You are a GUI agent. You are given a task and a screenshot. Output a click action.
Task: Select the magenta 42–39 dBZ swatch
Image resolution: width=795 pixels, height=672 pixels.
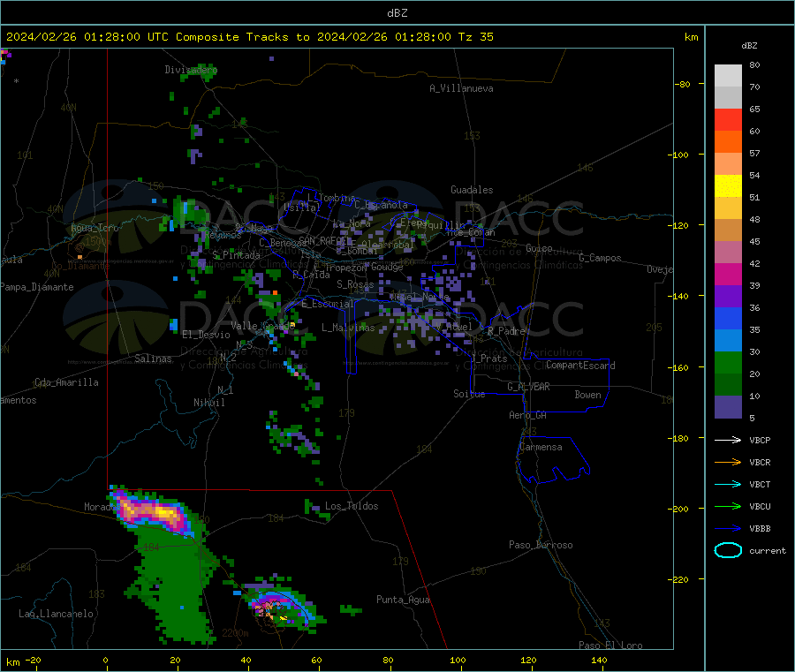pyautogui.click(x=728, y=274)
